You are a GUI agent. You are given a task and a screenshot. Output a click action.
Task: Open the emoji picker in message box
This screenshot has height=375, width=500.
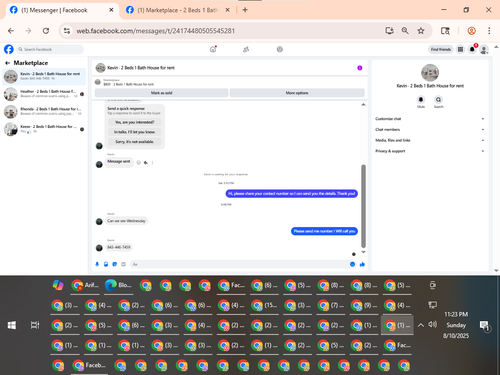[x=352, y=264]
